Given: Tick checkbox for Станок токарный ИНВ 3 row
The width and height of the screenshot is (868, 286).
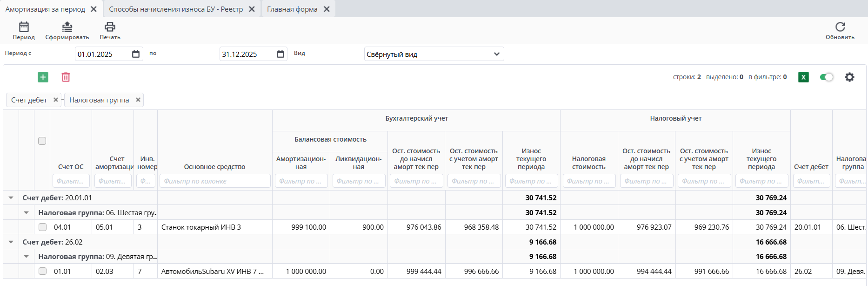Looking at the screenshot, I should click(42, 227).
